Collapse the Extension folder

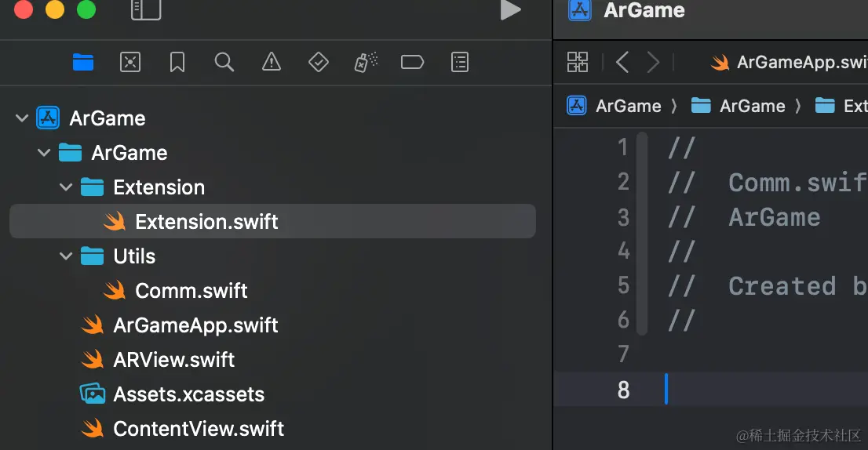coord(66,187)
